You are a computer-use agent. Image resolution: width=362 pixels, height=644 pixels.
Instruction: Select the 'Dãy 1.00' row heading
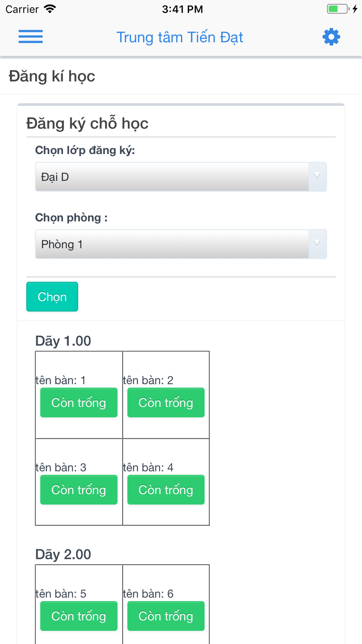[x=63, y=341]
